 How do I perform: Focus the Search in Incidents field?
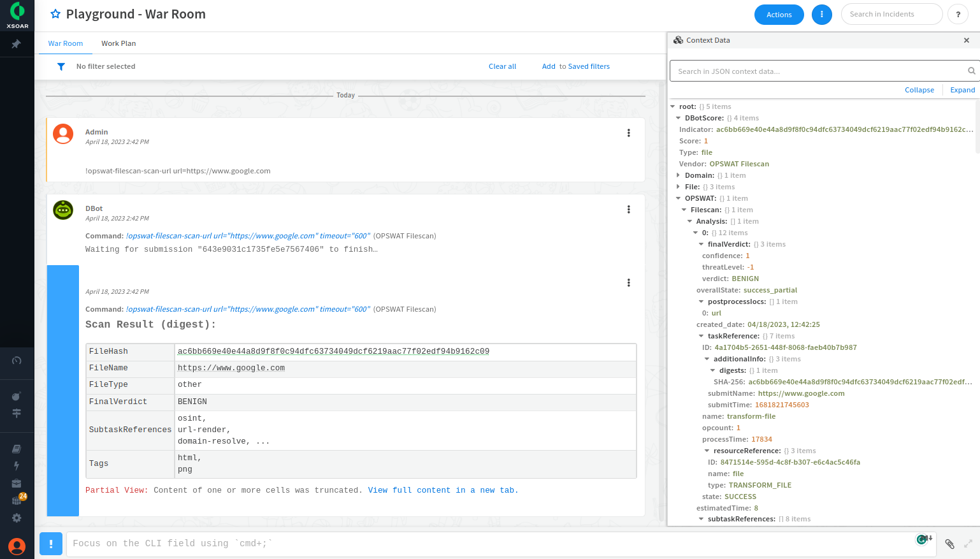pyautogui.click(x=891, y=14)
